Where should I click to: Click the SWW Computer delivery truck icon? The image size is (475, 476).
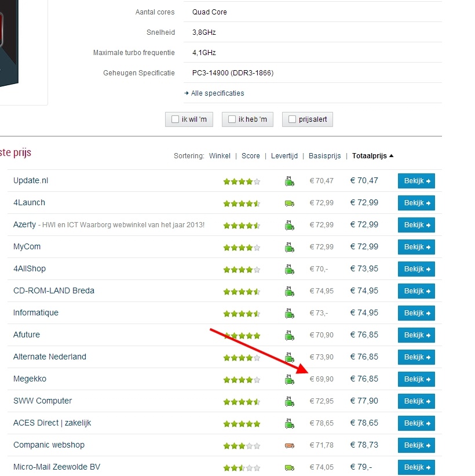290,401
